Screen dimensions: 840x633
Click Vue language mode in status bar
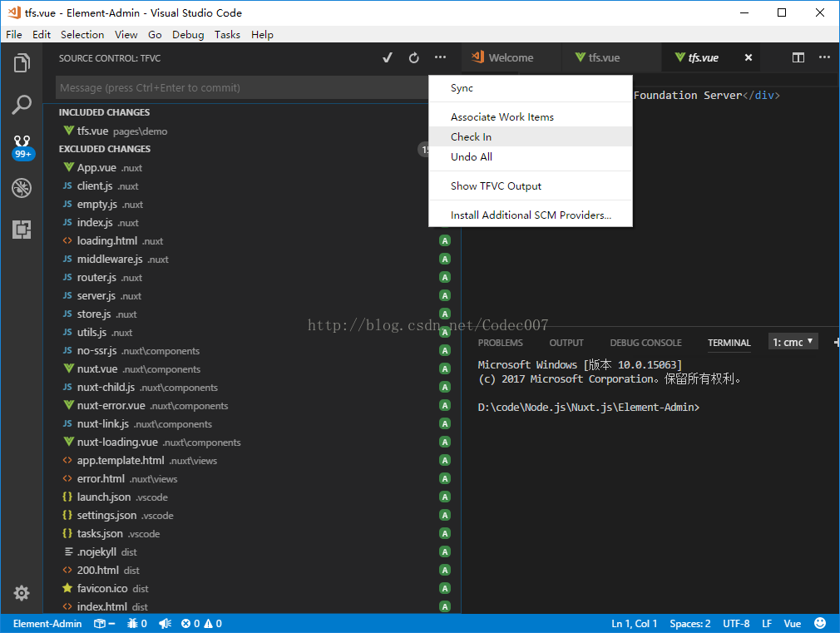point(793,623)
